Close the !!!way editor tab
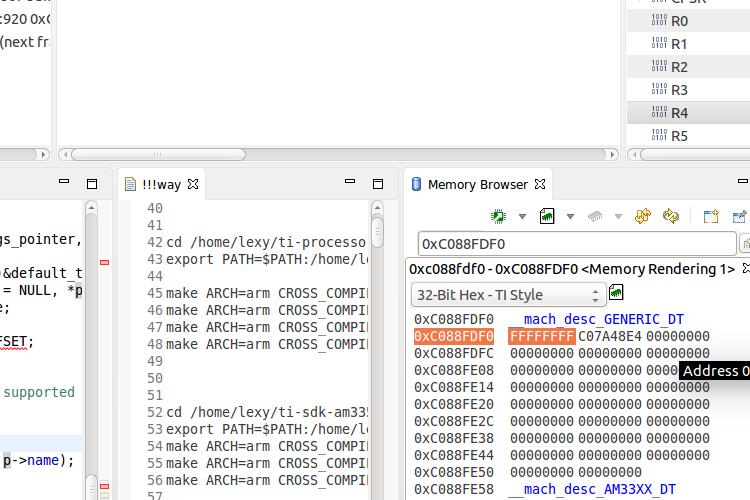Image resolution: width=750 pixels, height=500 pixels. click(194, 184)
